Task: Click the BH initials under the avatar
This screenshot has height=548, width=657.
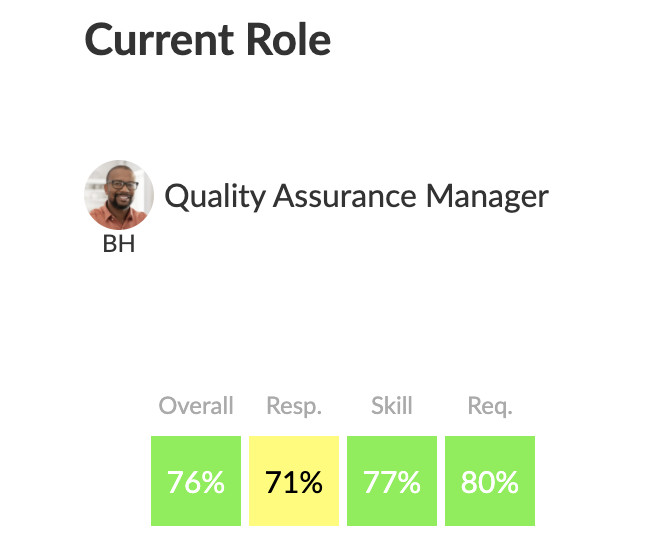Action: 119,244
